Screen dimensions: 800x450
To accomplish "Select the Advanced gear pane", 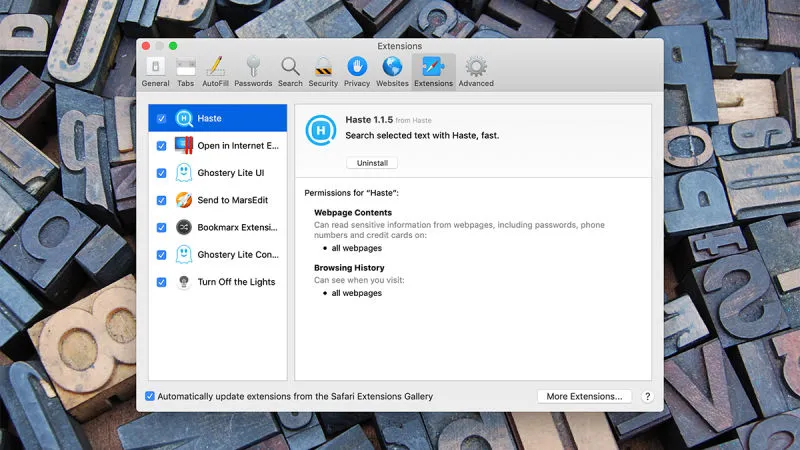I will click(x=476, y=70).
